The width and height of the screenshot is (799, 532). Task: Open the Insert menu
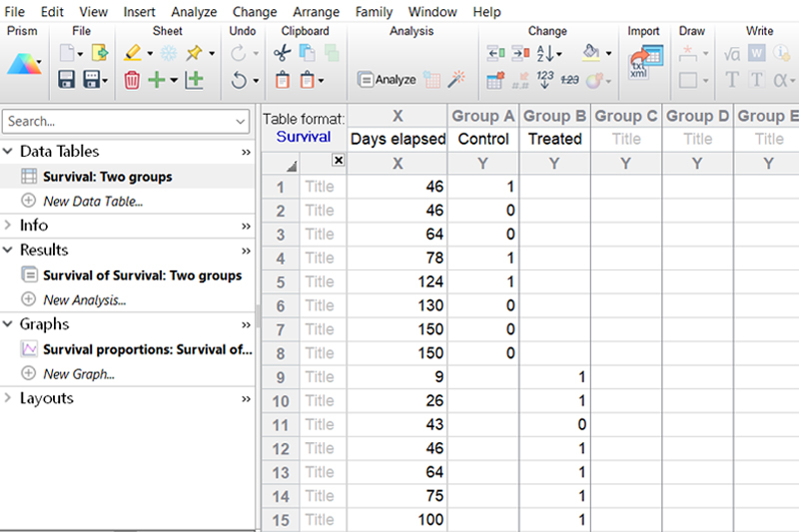pos(139,12)
